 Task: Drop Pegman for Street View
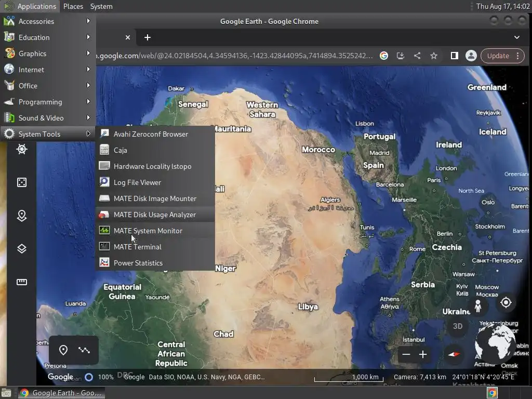pyautogui.click(x=478, y=305)
